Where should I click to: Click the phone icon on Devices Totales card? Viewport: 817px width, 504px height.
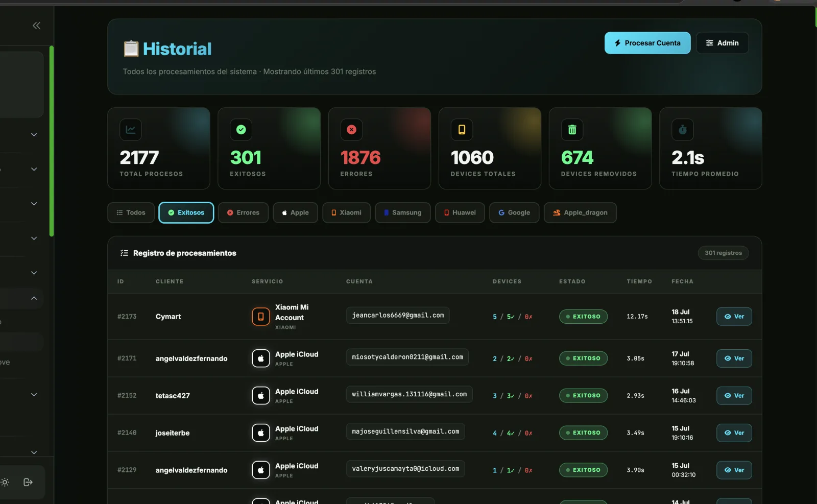(x=462, y=130)
